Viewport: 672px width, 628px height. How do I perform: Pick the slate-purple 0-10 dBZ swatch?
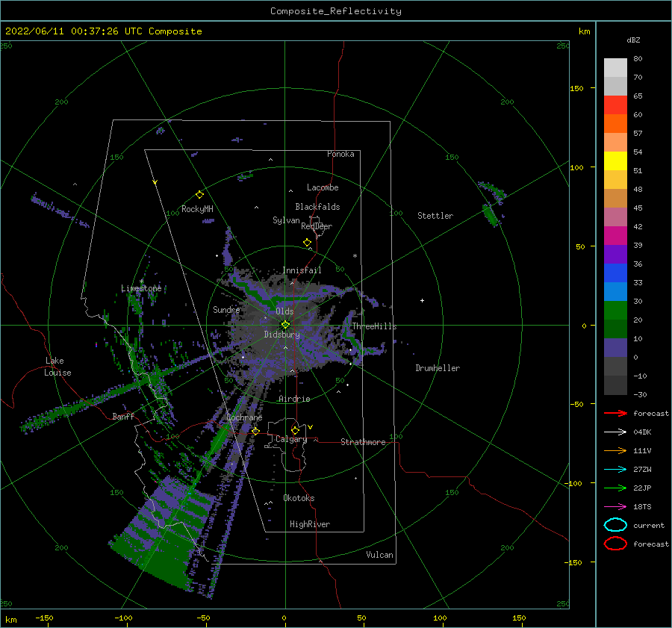[x=615, y=348]
